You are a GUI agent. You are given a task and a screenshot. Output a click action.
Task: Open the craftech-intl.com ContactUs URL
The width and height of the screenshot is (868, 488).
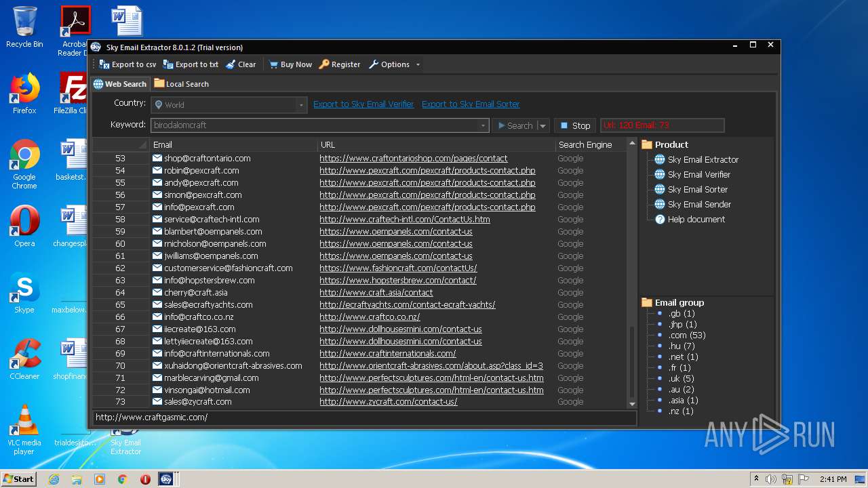coord(405,220)
